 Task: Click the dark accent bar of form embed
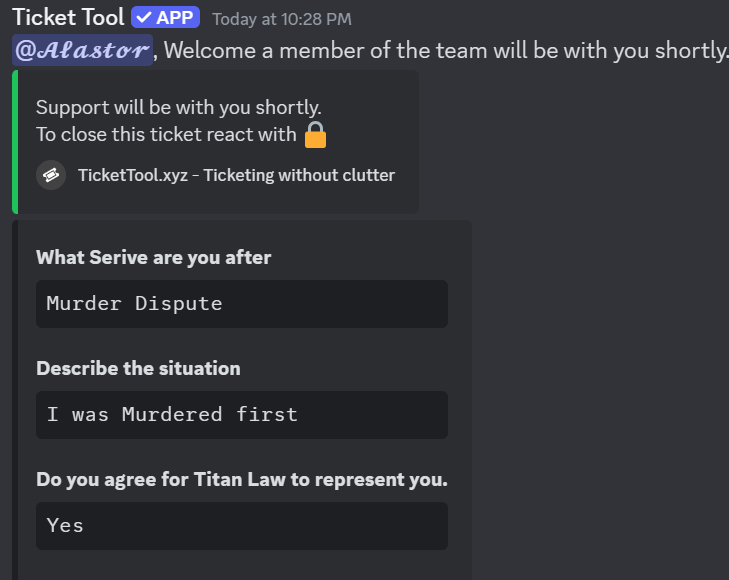[15, 400]
